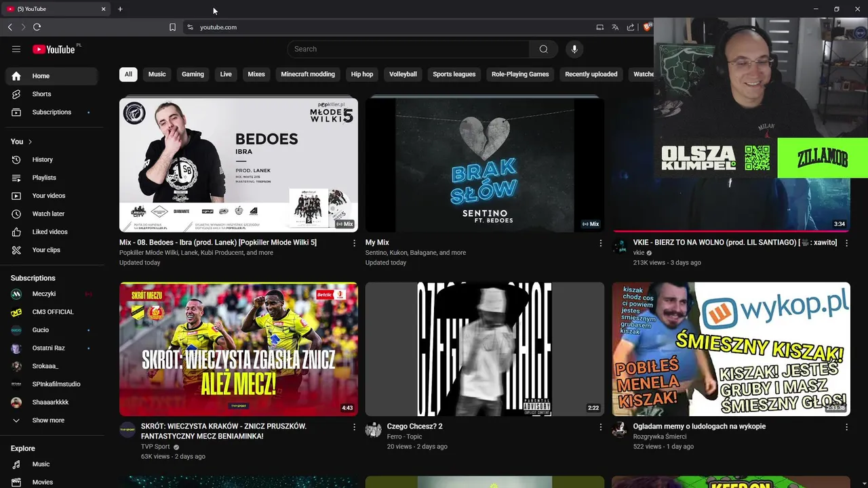Image resolution: width=868 pixels, height=488 pixels.
Task: Open the wykop.pl Śmieszny Kiszak thumbnail
Action: pyautogui.click(x=731, y=349)
